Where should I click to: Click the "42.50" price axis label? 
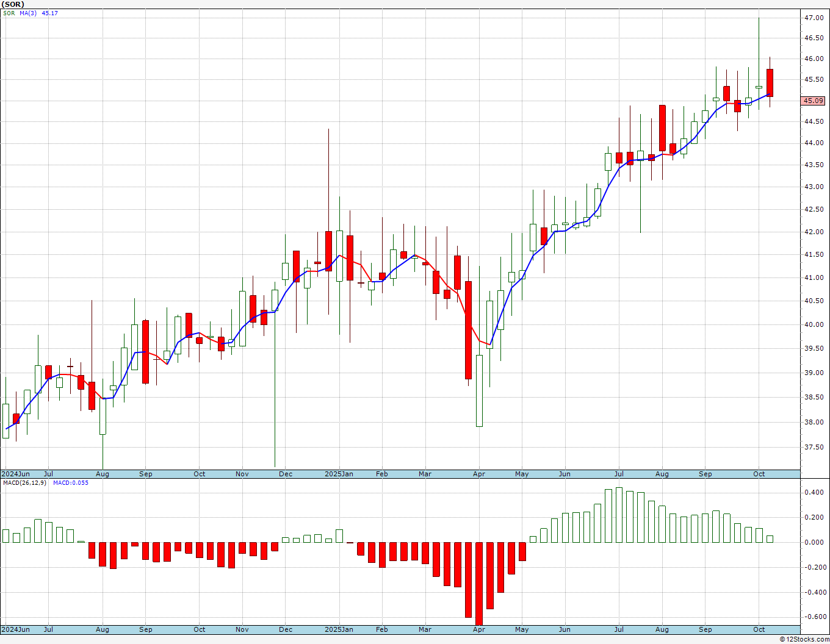pyautogui.click(x=814, y=210)
